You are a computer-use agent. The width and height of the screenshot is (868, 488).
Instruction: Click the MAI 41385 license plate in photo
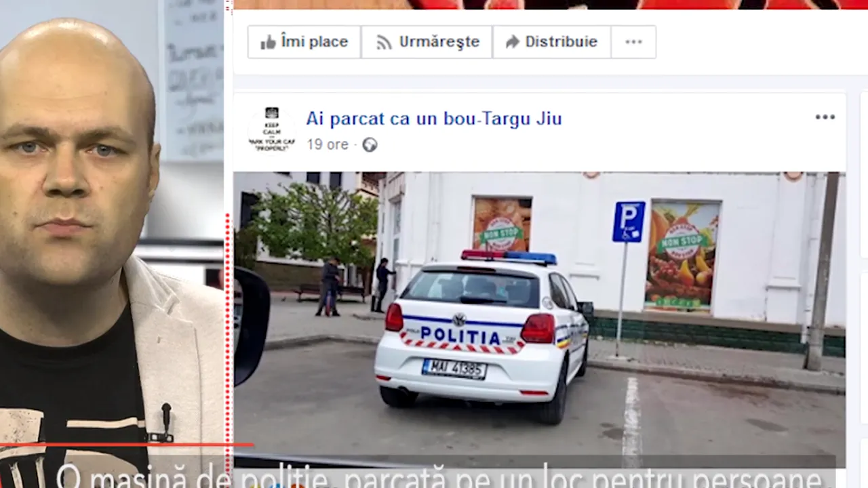point(454,369)
